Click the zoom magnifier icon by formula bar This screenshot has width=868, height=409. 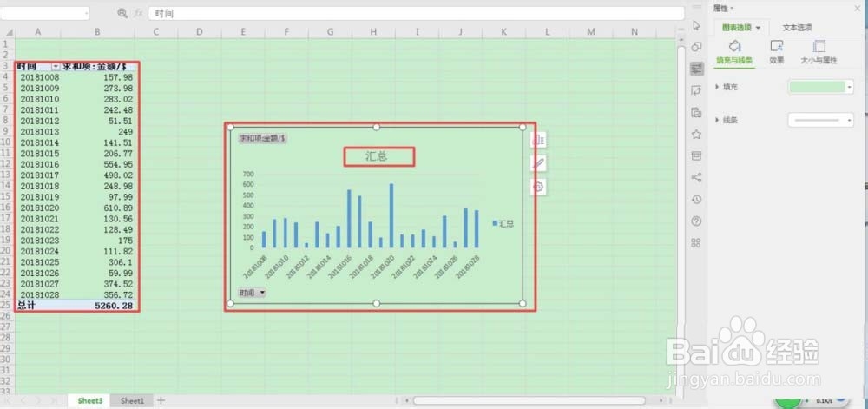[x=122, y=13]
